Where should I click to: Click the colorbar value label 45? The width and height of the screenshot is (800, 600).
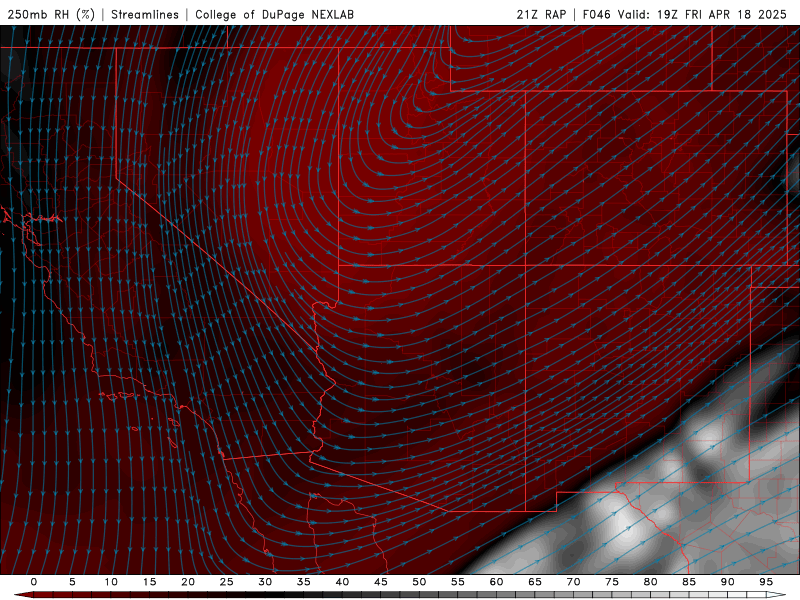pyautogui.click(x=381, y=582)
